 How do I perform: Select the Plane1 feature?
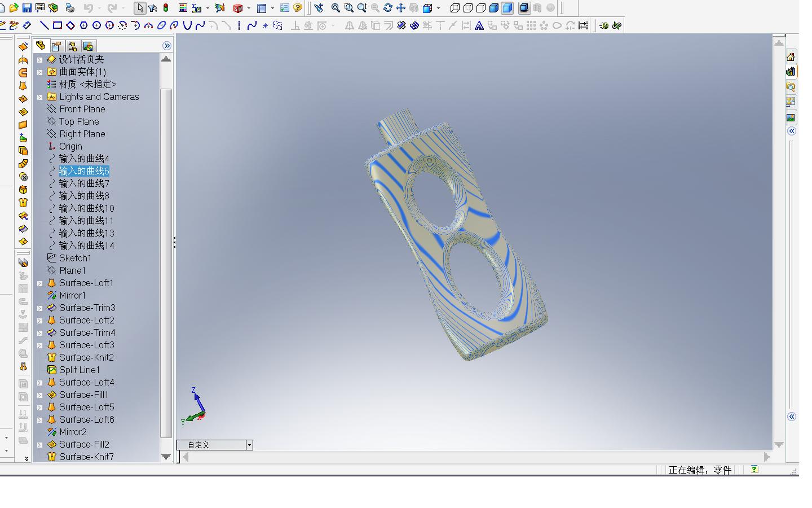(x=72, y=270)
